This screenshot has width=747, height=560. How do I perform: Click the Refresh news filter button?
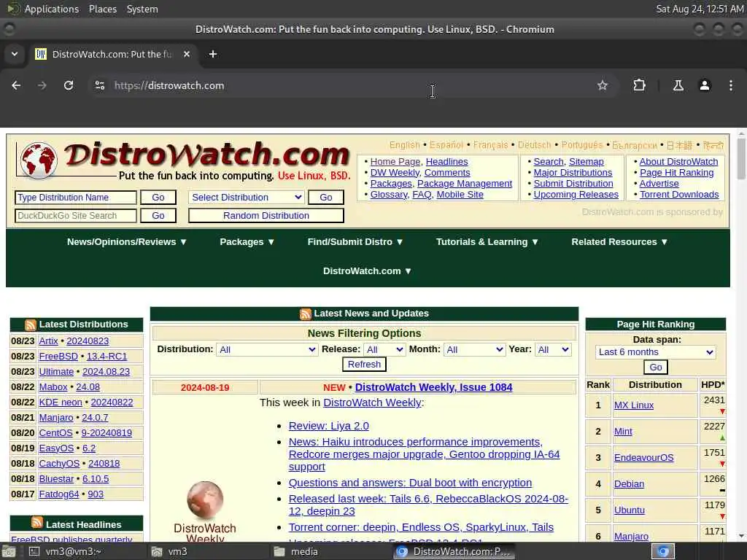pyautogui.click(x=364, y=365)
